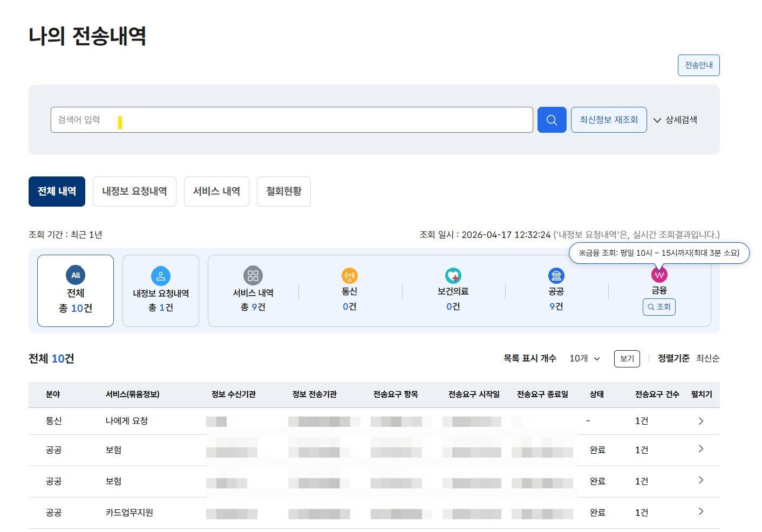Click the 나에게 요청 cell

pos(126,421)
